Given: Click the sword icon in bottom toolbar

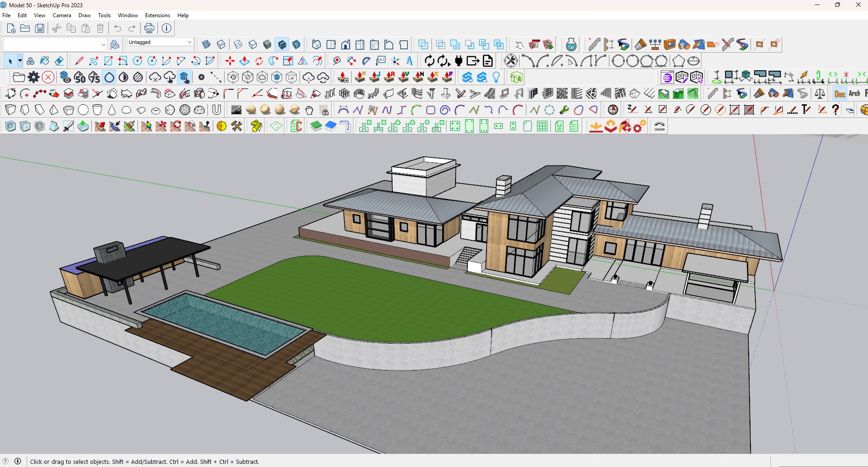Looking at the screenshot, I should (x=69, y=126).
